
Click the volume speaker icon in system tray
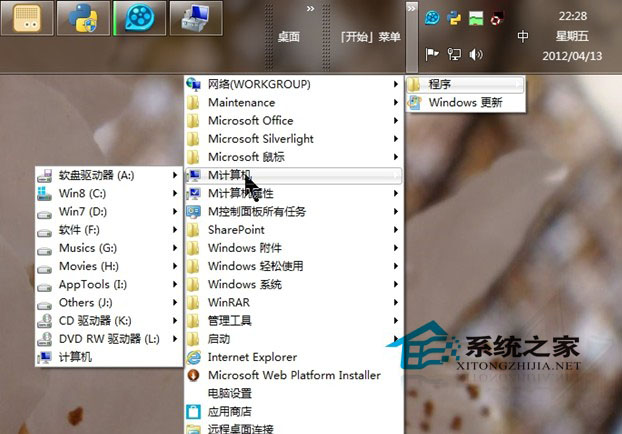[x=475, y=54]
